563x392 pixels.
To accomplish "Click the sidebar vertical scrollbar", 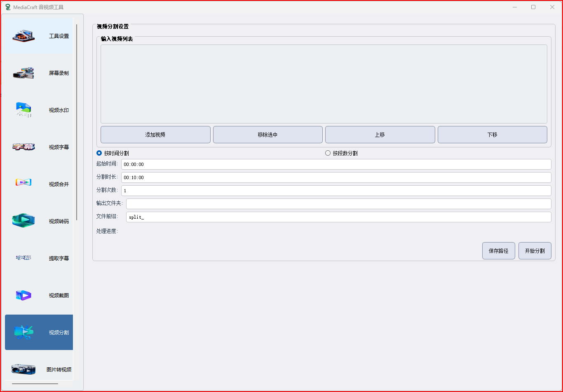I will [x=77, y=124].
